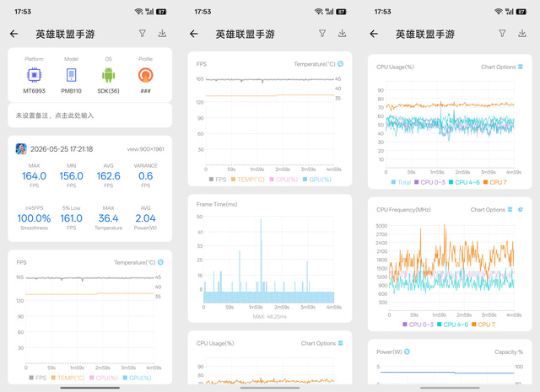Open Chart Options for CPU Usage chart
The width and height of the screenshot is (540, 392).
tap(502, 67)
